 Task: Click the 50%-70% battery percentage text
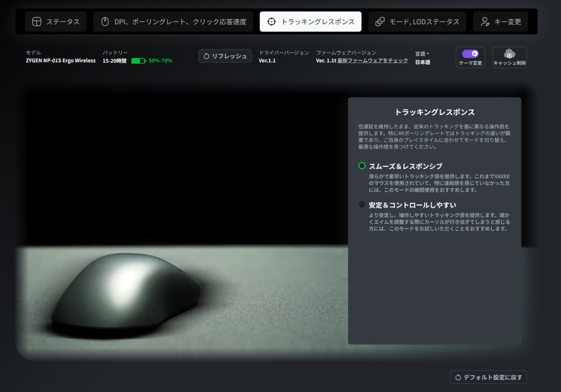tap(160, 61)
